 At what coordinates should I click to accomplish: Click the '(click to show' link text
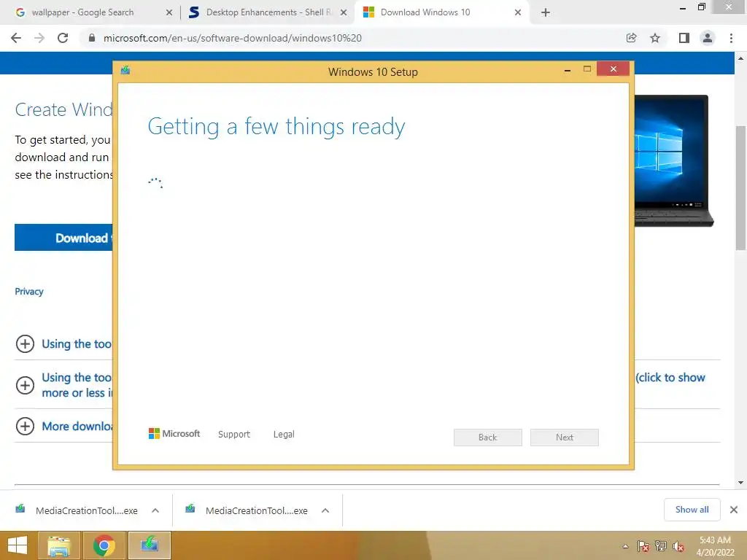(x=670, y=378)
